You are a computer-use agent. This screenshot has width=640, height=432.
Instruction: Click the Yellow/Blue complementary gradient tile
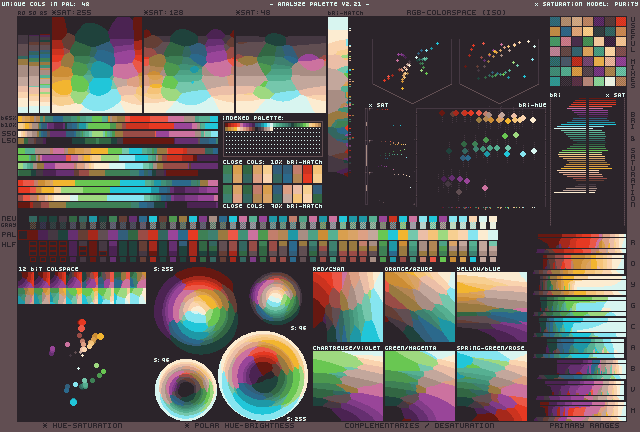tap(491, 307)
